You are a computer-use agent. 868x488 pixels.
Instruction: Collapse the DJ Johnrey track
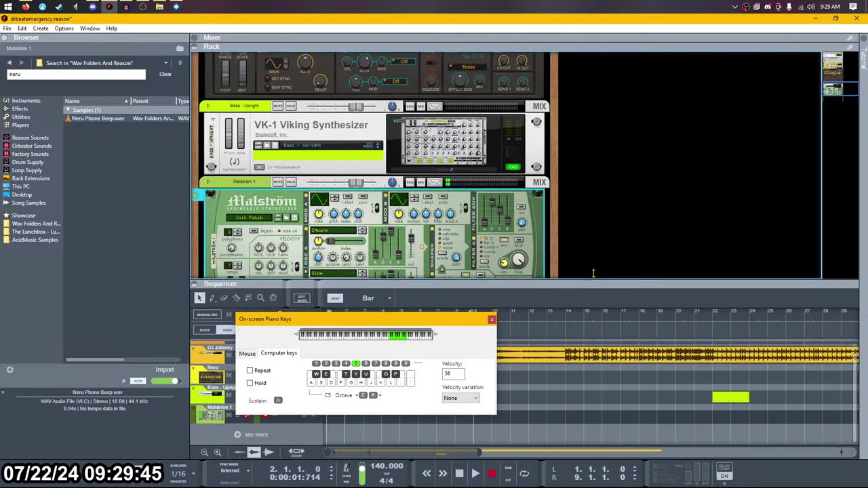[195, 348]
